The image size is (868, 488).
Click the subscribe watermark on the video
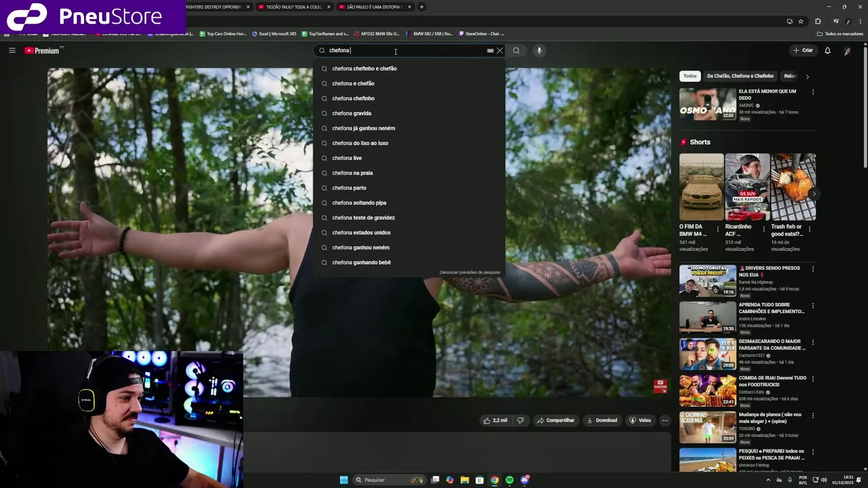coord(660,386)
